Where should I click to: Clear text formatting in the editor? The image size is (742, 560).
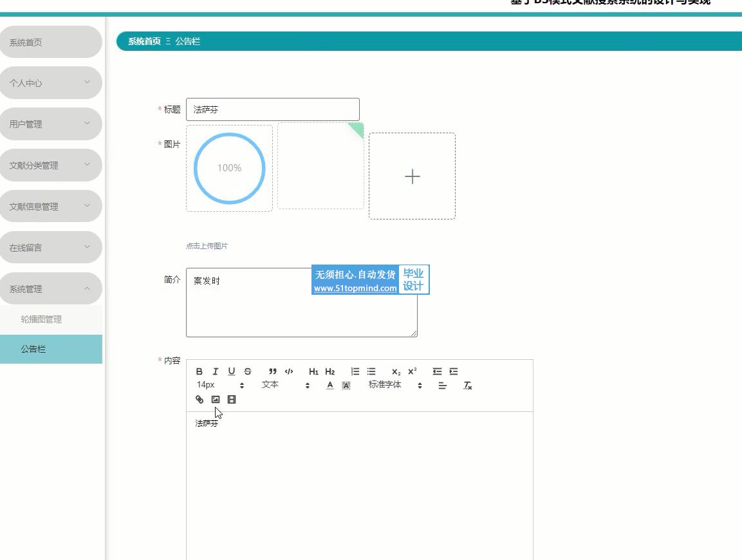pyautogui.click(x=468, y=386)
